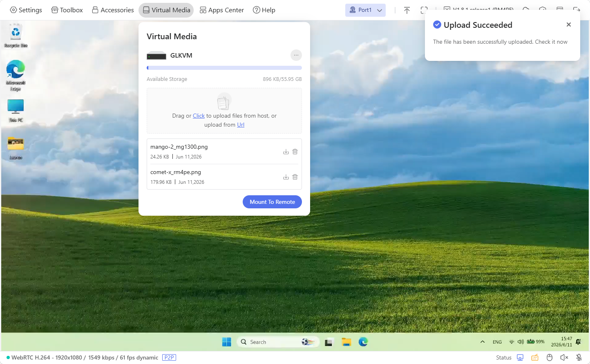Close the Virtual Media tab
590x364 pixels.
click(166, 10)
